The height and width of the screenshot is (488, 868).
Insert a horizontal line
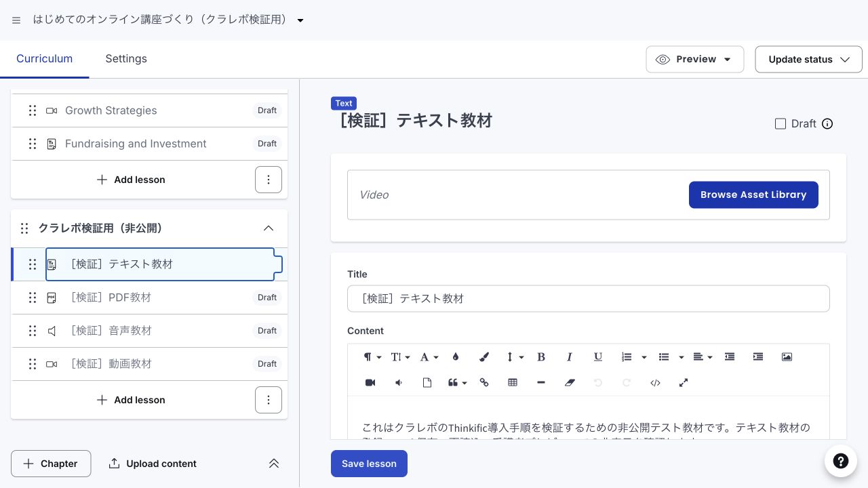(x=541, y=383)
